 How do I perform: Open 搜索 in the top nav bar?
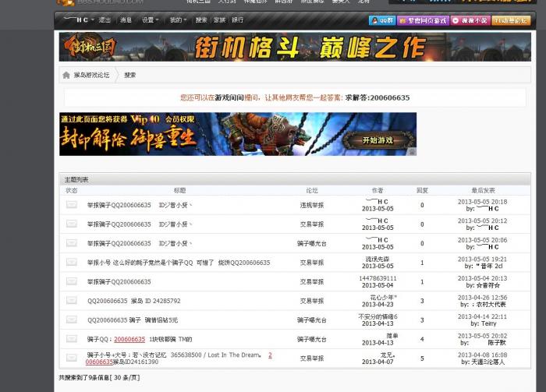[201, 20]
